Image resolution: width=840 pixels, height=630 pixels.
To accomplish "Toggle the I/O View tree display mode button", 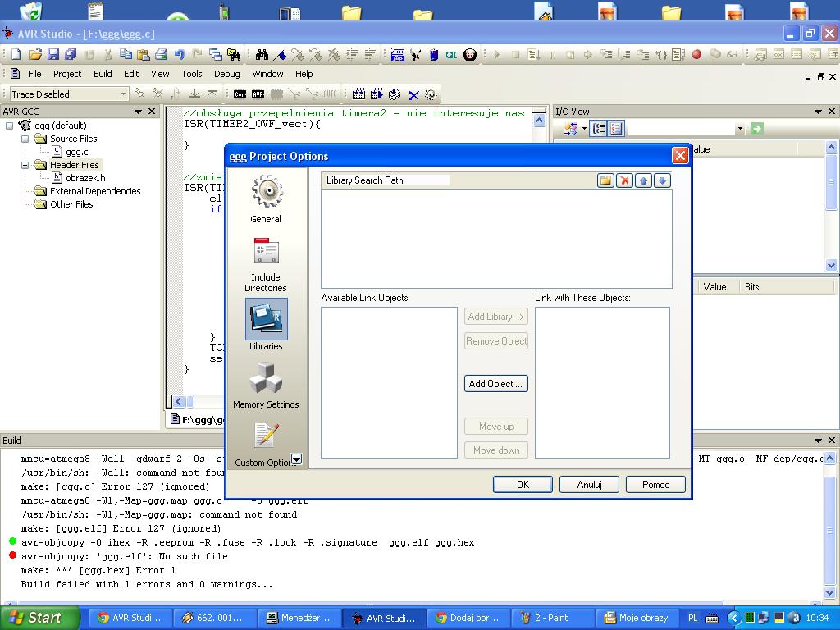I will pyautogui.click(x=599, y=129).
